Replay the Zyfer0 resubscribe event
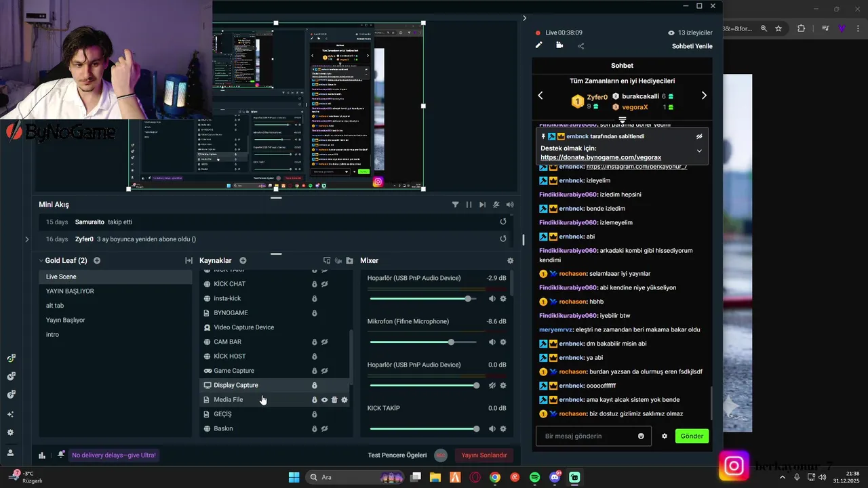The width and height of the screenshot is (868, 488). (503, 239)
